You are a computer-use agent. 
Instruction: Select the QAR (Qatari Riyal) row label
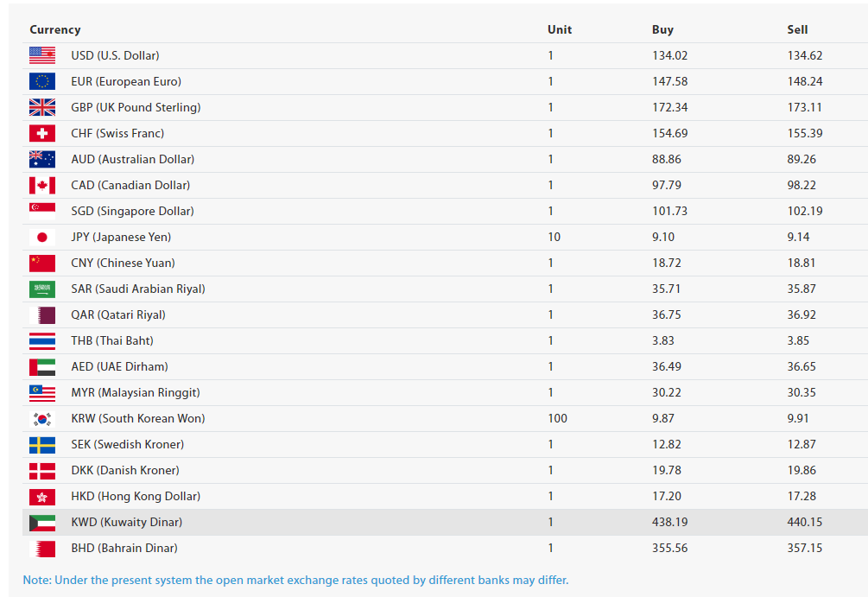[x=118, y=314]
